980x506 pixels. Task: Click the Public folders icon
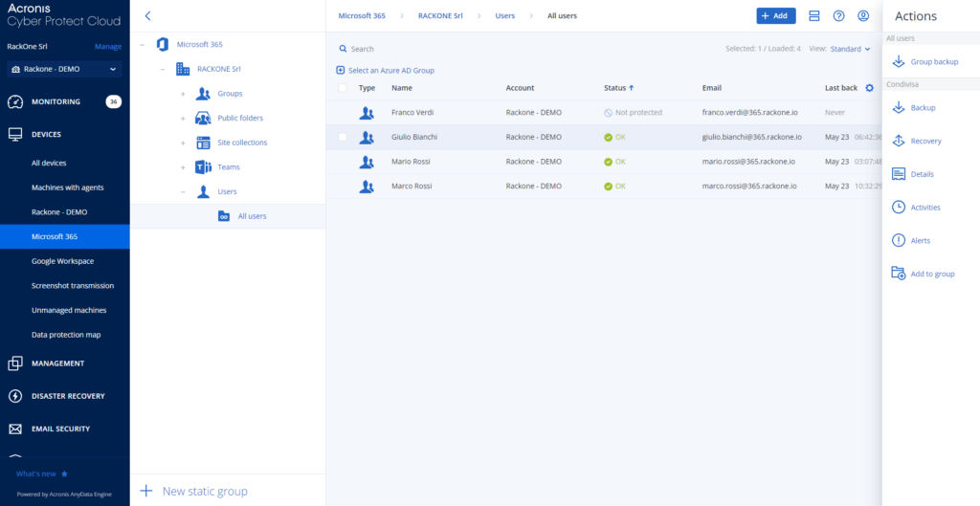coord(203,118)
